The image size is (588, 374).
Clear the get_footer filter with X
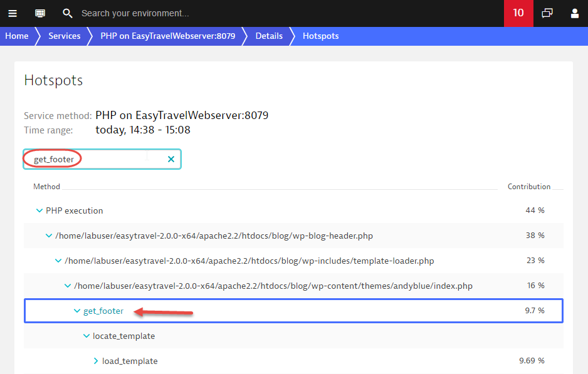coord(171,159)
